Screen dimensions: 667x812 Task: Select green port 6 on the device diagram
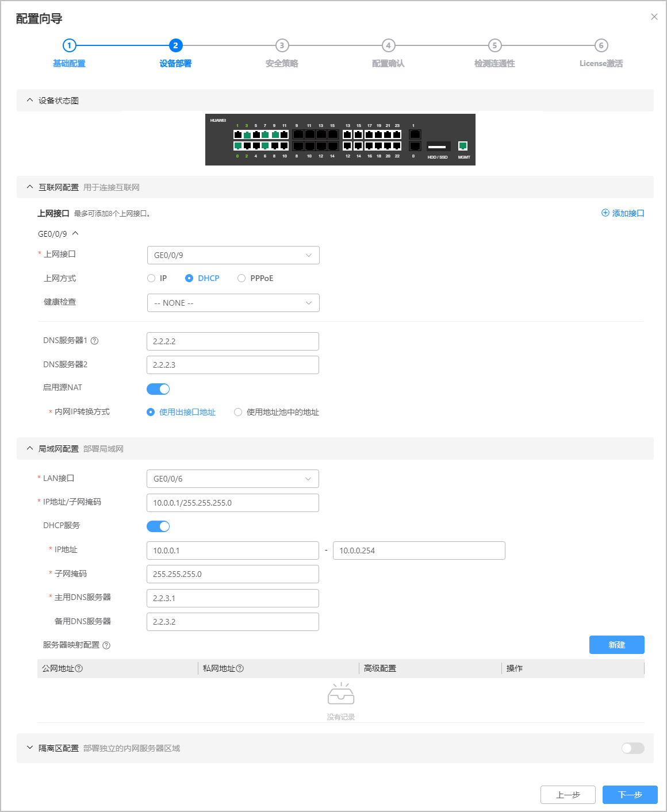coord(265,146)
